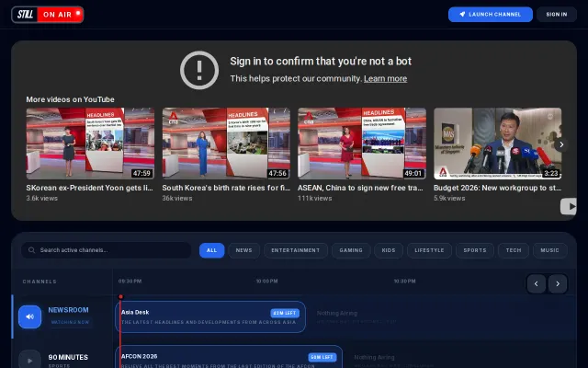This screenshot has width=588, height=368.
Task: Select the Sports filter tab
Action: [x=475, y=250]
